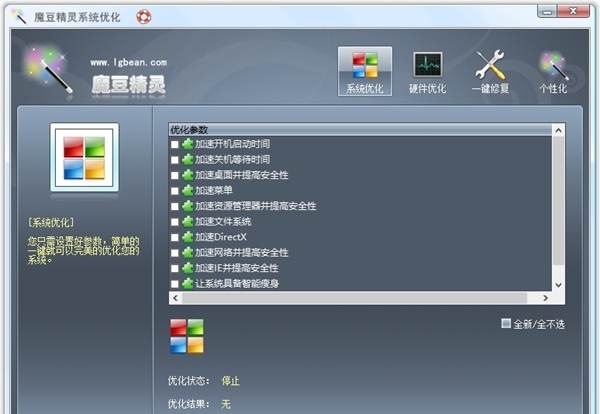Click the 优化参数 column header

(360, 130)
